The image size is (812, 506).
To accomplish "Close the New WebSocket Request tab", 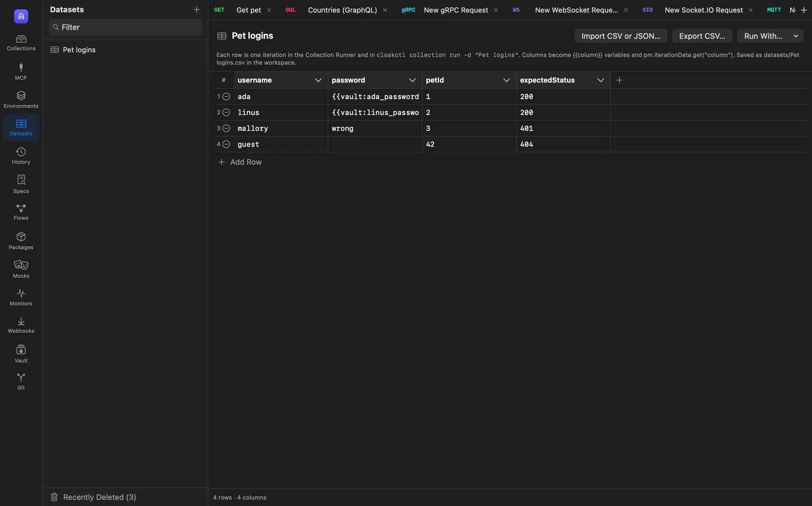I will pyautogui.click(x=626, y=10).
